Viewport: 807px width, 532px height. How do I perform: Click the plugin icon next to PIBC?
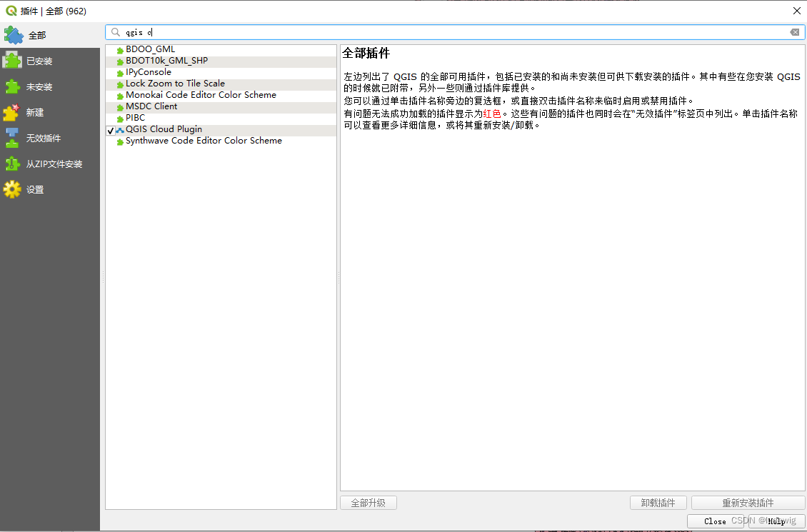(120, 119)
